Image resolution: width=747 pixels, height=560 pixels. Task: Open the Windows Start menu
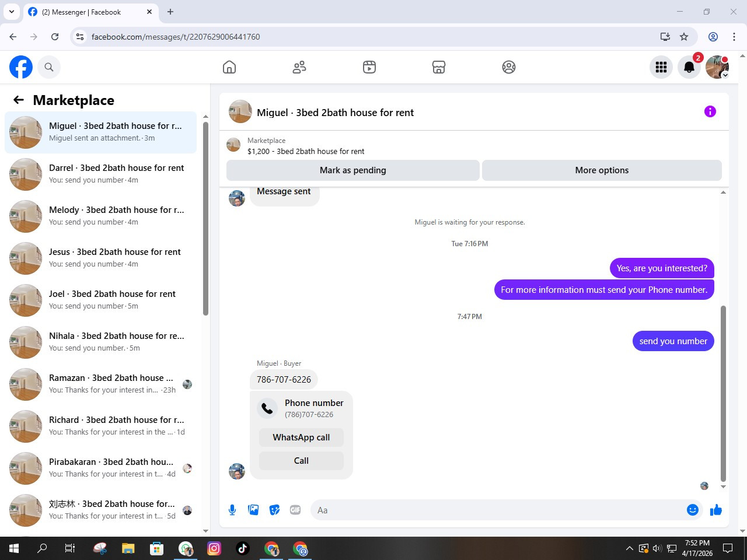[x=14, y=548]
